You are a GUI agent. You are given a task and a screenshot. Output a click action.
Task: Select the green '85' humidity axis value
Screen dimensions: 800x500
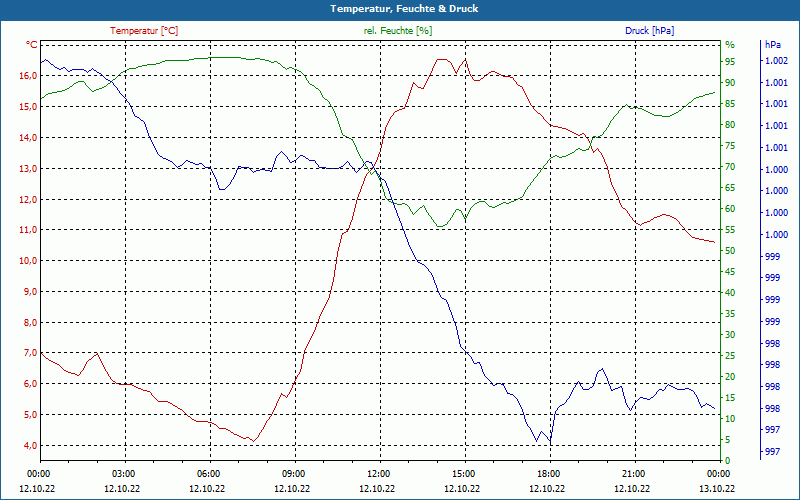pyautogui.click(x=730, y=104)
